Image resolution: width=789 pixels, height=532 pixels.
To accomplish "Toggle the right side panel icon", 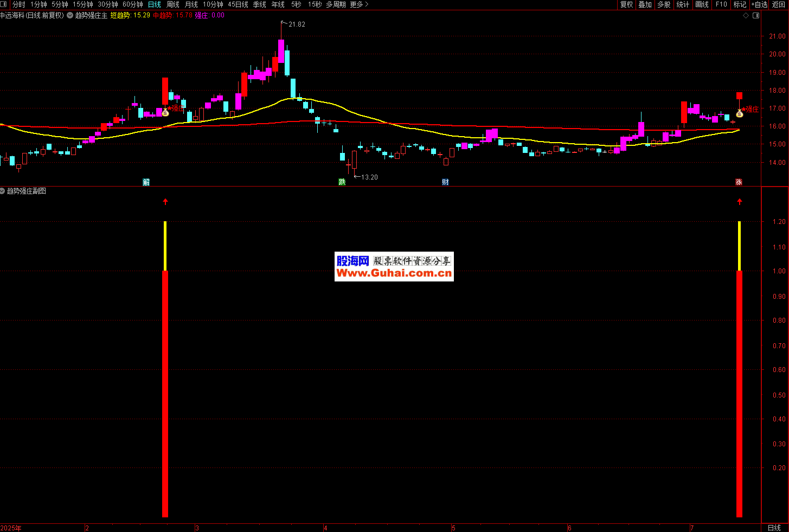I will tap(756, 15).
